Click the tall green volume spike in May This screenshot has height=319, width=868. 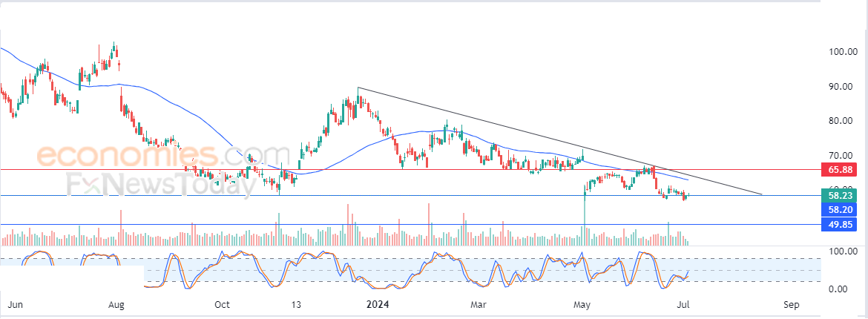(585, 223)
